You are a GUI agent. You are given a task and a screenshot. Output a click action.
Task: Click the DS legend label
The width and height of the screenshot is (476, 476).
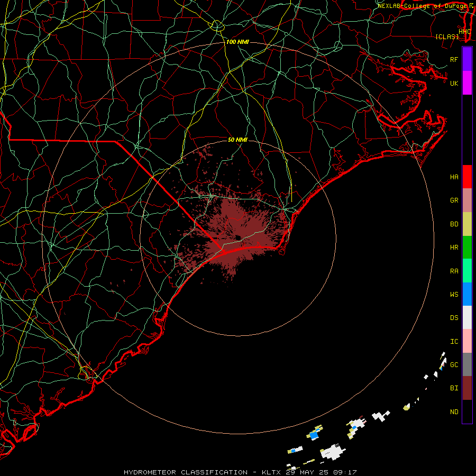(454, 318)
